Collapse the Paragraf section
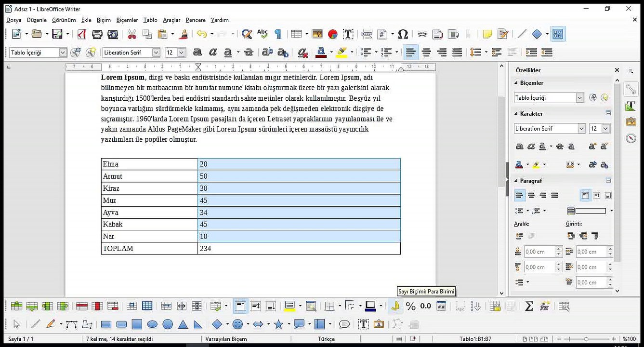Image resolution: width=644 pixels, height=347 pixels. [516, 181]
